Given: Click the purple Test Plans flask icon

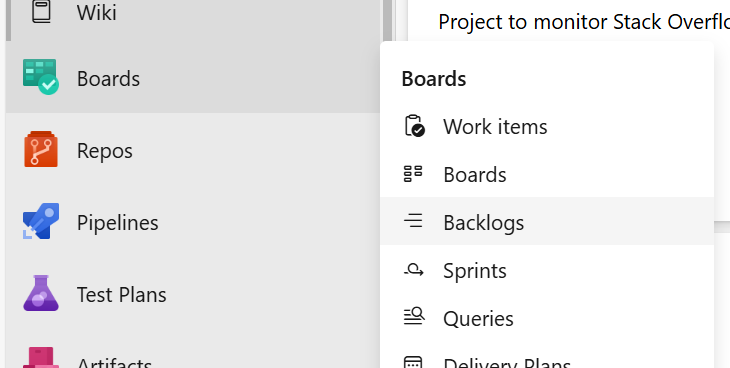Looking at the screenshot, I should (x=41, y=293).
